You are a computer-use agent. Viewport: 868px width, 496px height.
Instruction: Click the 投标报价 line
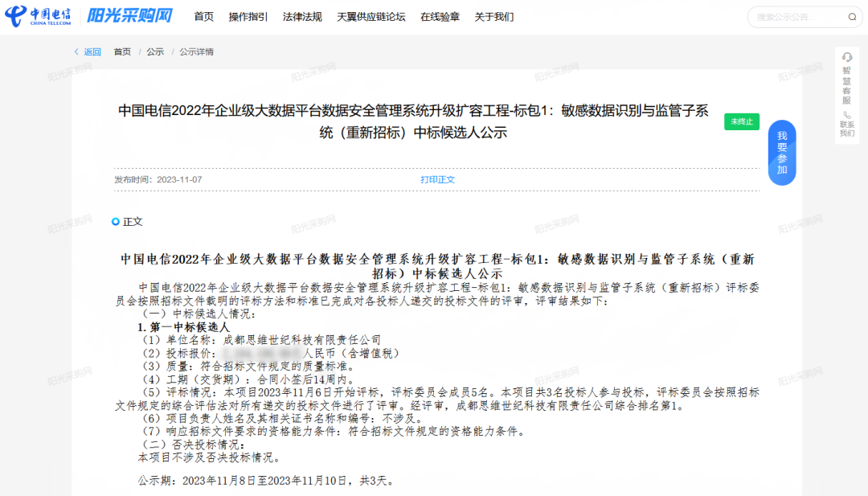coord(270,353)
